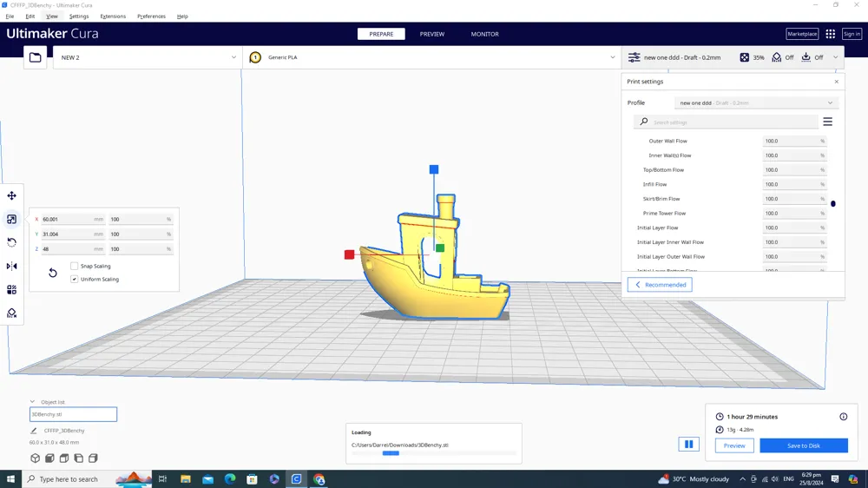Image resolution: width=868 pixels, height=488 pixels.
Task: Collapse the Object list
Action: point(32,401)
